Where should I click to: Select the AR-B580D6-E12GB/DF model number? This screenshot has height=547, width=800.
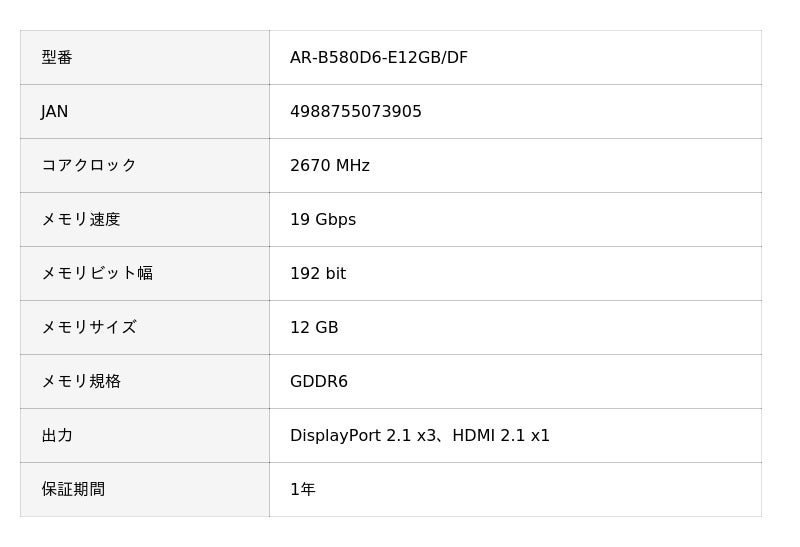click(378, 58)
